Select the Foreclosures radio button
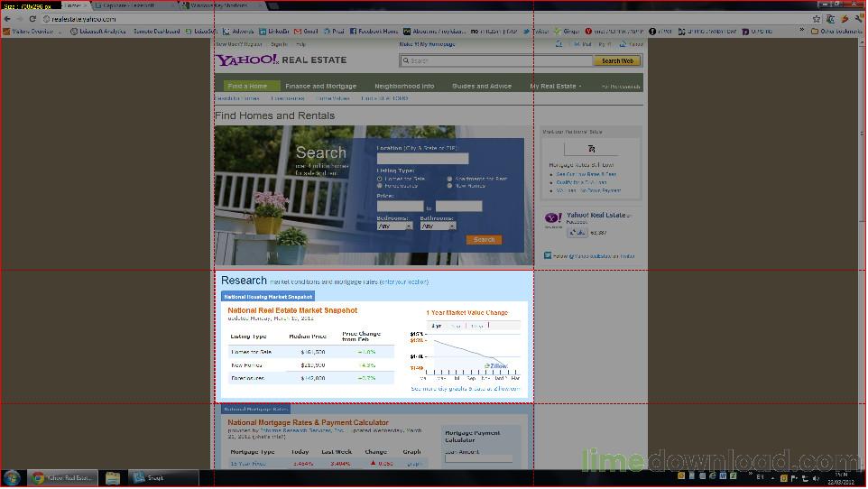This screenshot has width=868, height=489. tap(380, 186)
